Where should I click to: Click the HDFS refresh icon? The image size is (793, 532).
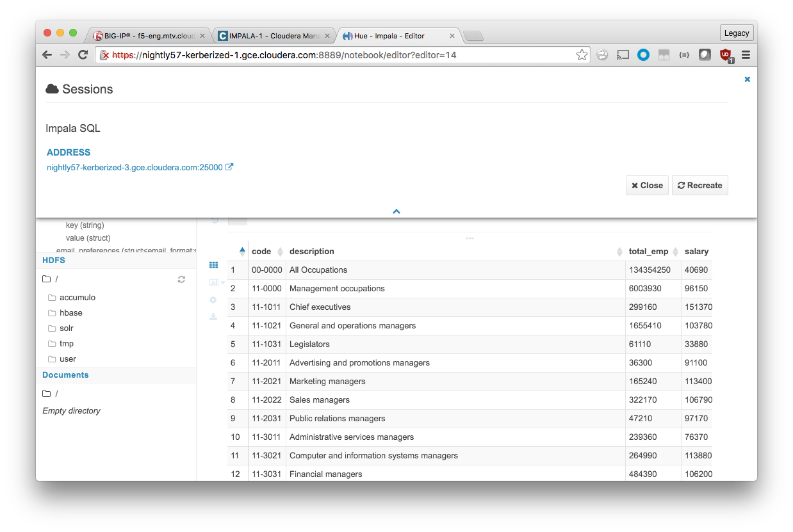181,279
